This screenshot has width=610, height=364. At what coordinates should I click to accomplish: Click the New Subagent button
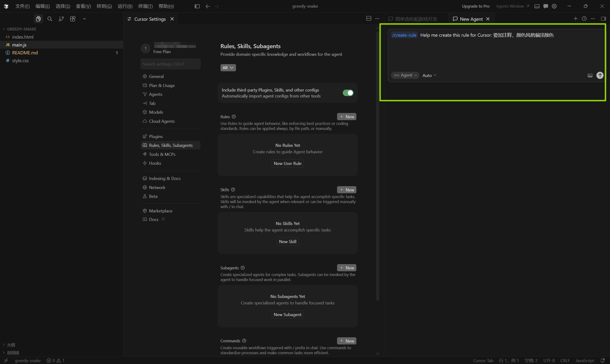pyautogui.click(x=287, y=314)
